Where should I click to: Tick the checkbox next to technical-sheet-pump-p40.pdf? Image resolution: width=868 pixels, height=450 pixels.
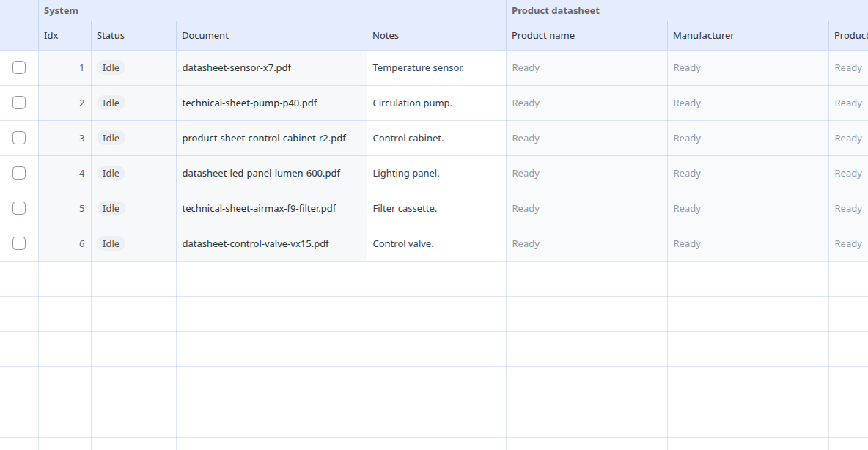coord(19,103)
